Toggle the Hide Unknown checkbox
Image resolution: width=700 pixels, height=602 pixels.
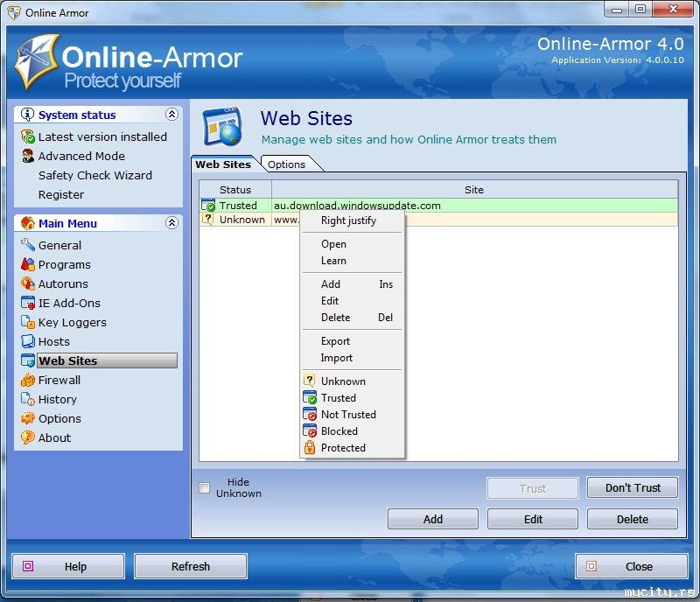click(x=205, y=487)
